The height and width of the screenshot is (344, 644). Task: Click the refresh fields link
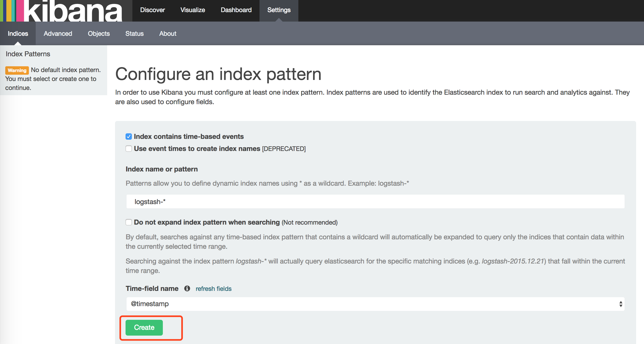tap(213, 289)
